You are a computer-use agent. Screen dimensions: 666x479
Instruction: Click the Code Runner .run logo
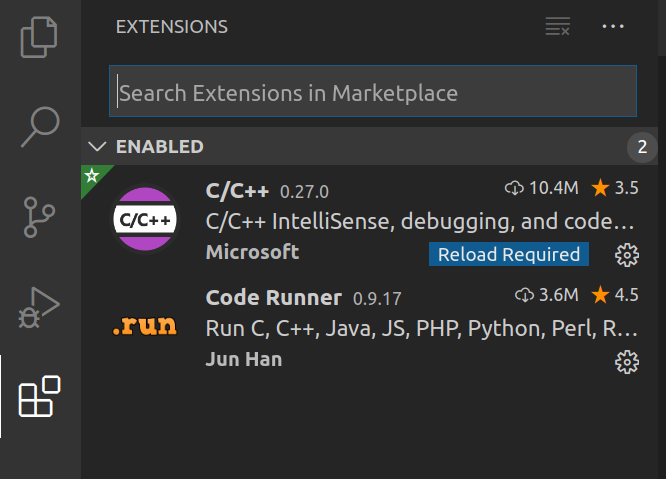(146, 327)
